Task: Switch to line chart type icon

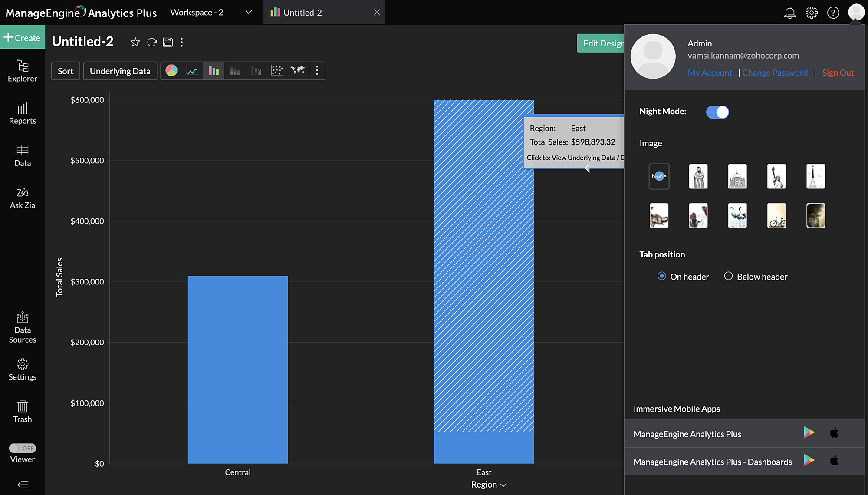Action: (192, 71)
